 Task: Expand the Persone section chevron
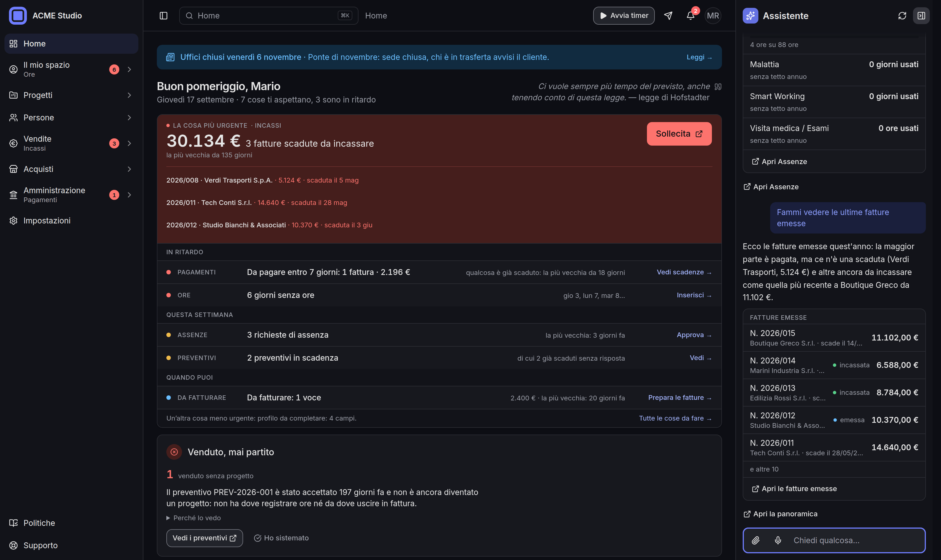tap(129, 117)
